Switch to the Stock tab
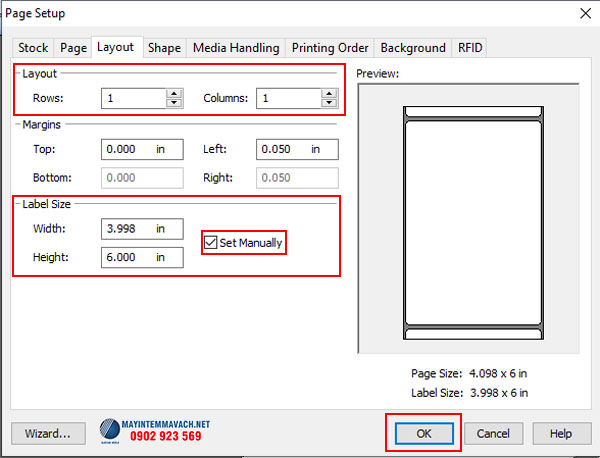Viewport: 600px width, 458px height. tap(33, 47)
